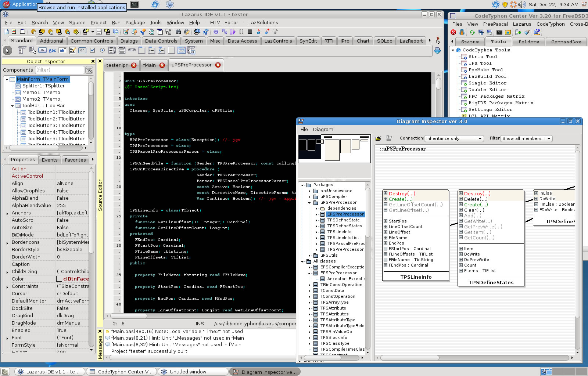This screenshot has width=588, height=376.
Task: Click the green refresh icon in CodeTyphon Center
Action: pos(472,32)
